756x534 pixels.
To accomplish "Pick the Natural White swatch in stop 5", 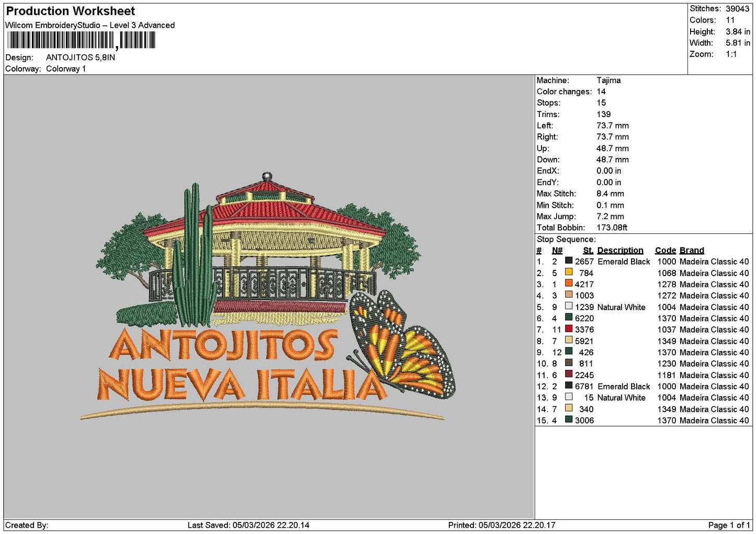I will click(x=569, y=306).
